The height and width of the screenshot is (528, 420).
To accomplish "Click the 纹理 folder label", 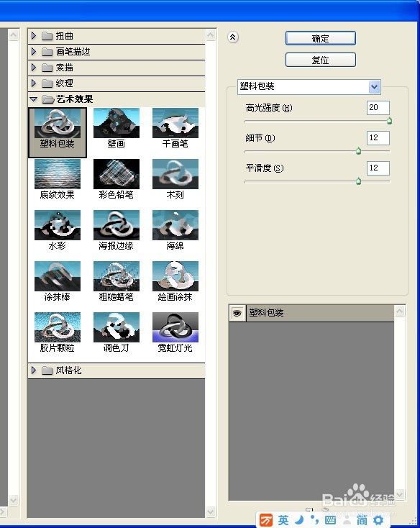I will pyautogui.click(x=64, y=83).
